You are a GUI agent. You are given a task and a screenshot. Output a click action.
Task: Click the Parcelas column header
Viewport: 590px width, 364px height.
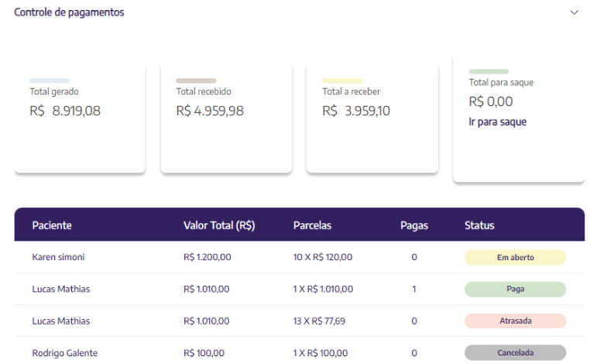(312, 225)
